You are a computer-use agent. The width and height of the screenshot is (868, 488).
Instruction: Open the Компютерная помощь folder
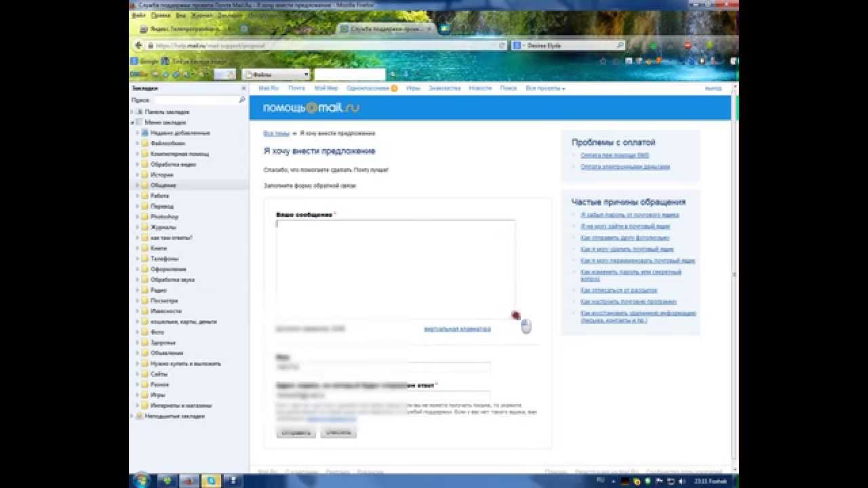point(175,154)
